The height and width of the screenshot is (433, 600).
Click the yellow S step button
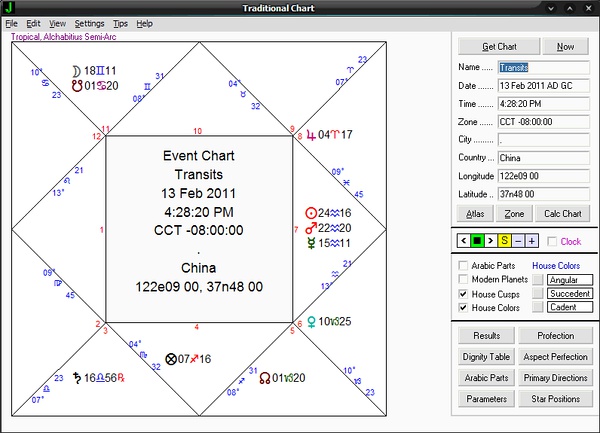click(504, 241)
